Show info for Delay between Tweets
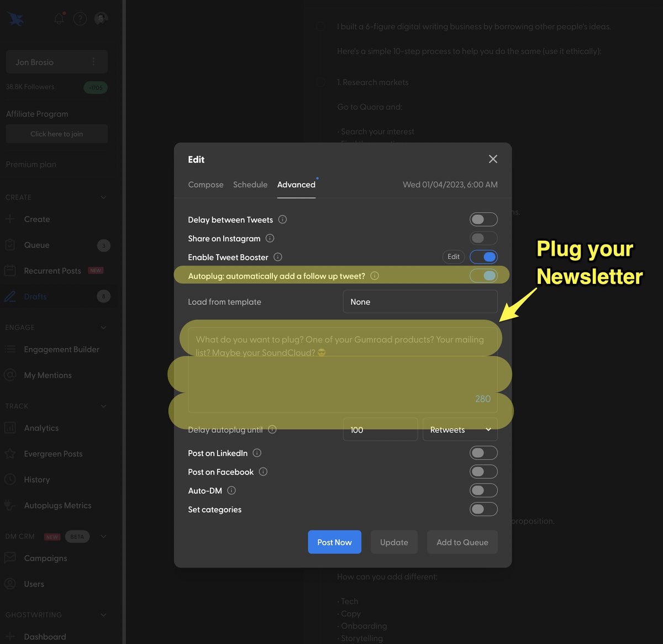Viewport: 663px width, 644px height. [282, 219]
